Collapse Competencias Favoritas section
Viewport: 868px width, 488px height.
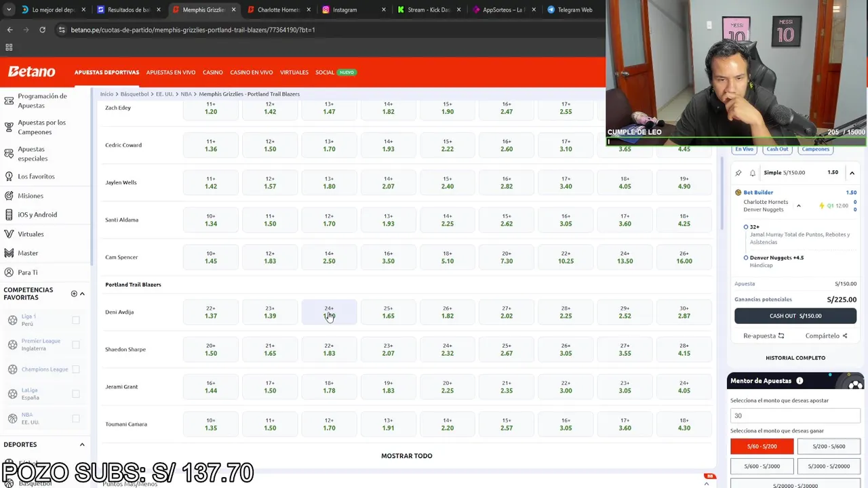coord(82,293)
